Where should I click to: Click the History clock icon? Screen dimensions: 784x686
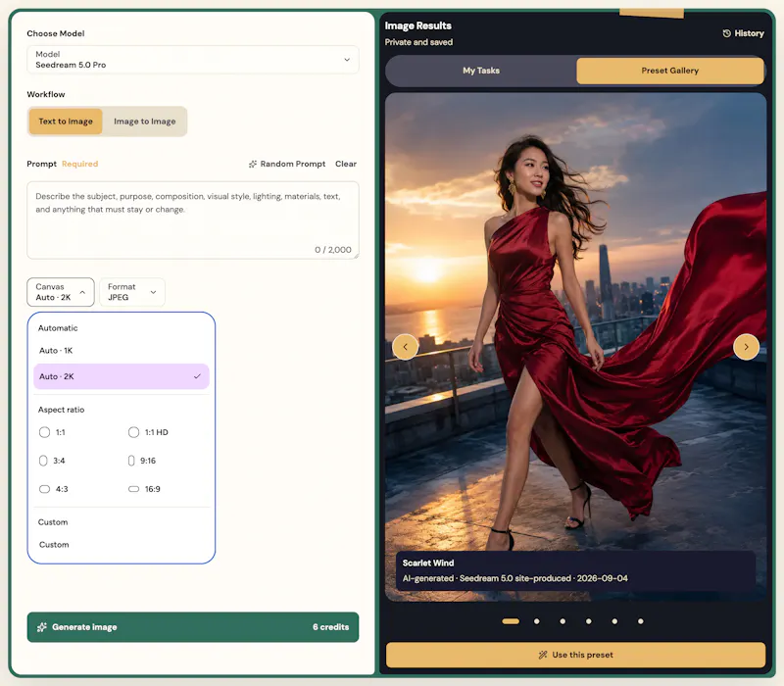[726, 33]
